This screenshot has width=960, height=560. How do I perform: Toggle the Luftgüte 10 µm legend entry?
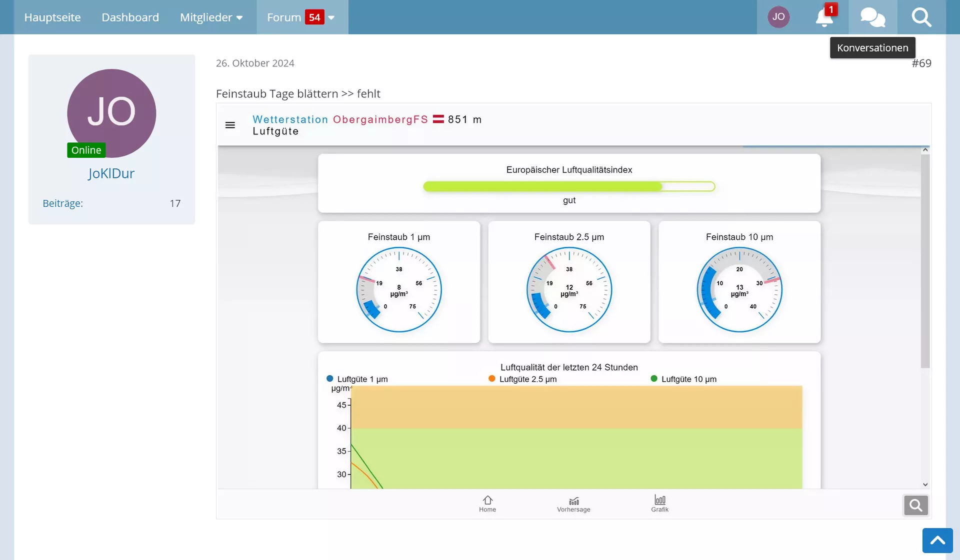pyautogui.click(x=683, y=379)
